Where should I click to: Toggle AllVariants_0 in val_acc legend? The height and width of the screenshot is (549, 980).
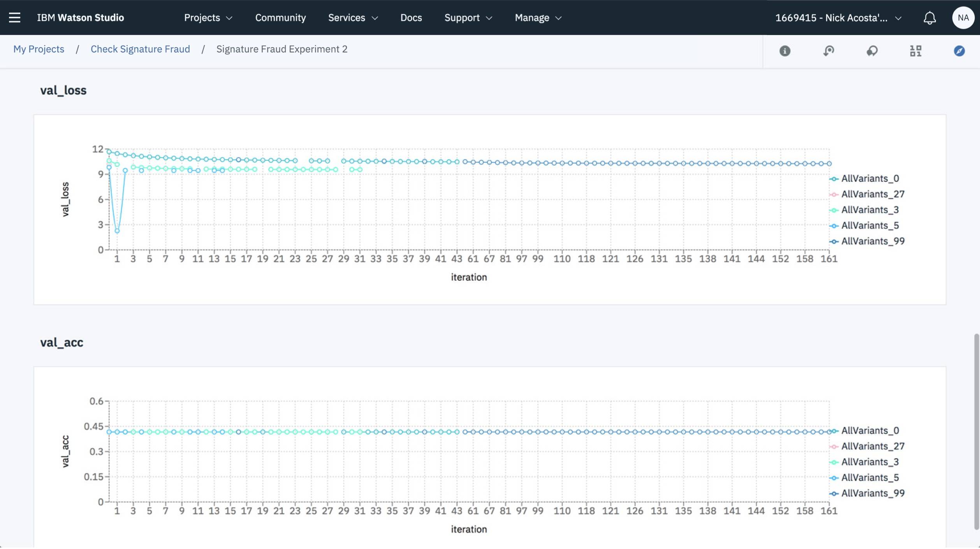[865, 431]
